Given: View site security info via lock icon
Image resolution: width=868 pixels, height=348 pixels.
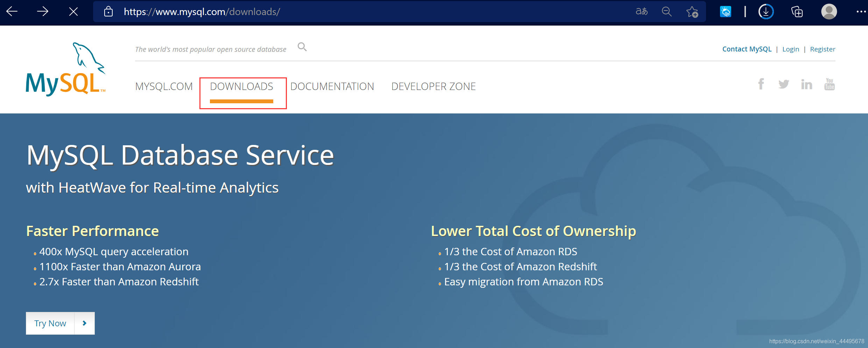Looking at the screenshot, I should point(108,12).
